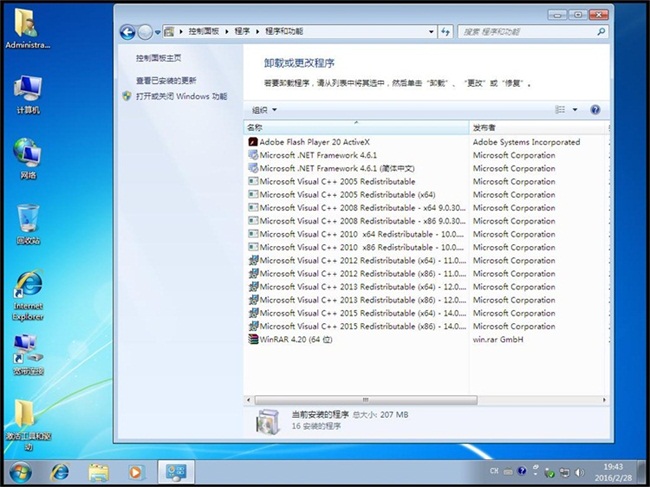The height and width of the screenshot is (487, 650).
Task: Click 程序 in the breadcrumb path
Action: pos(242,31)
